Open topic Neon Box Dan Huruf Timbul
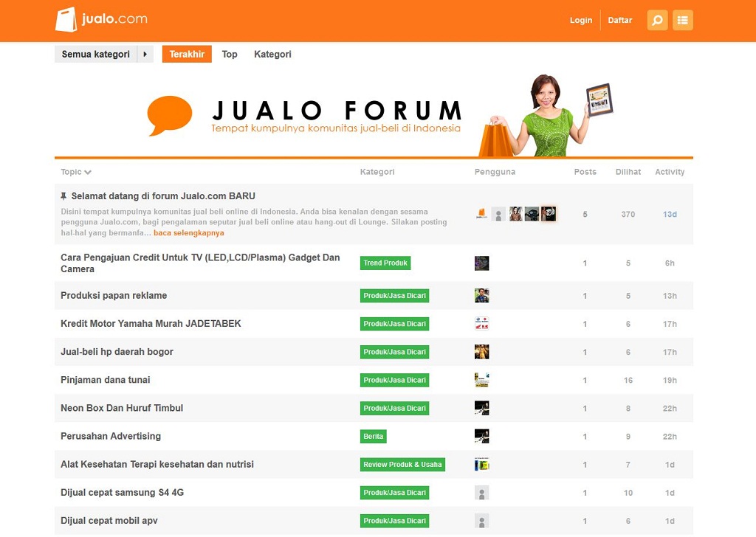This screenshot has height=537, width=756. (x=122, y=408)
